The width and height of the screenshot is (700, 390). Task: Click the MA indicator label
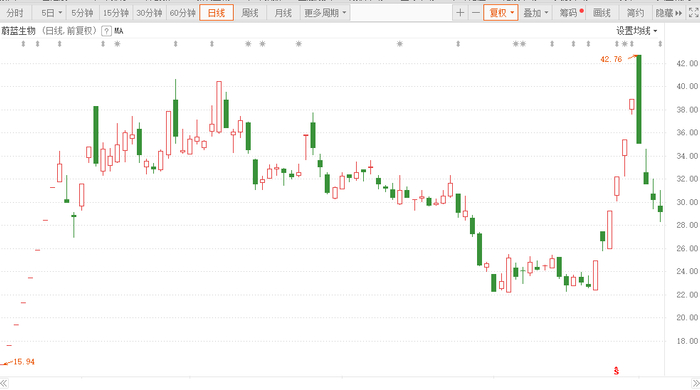pos(119,31)
